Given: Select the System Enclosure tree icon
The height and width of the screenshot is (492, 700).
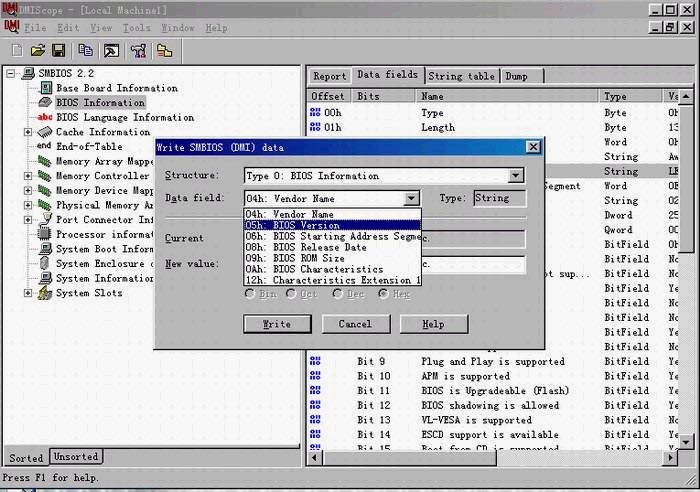Looking at the screenshot, I should tap(45, 264).
